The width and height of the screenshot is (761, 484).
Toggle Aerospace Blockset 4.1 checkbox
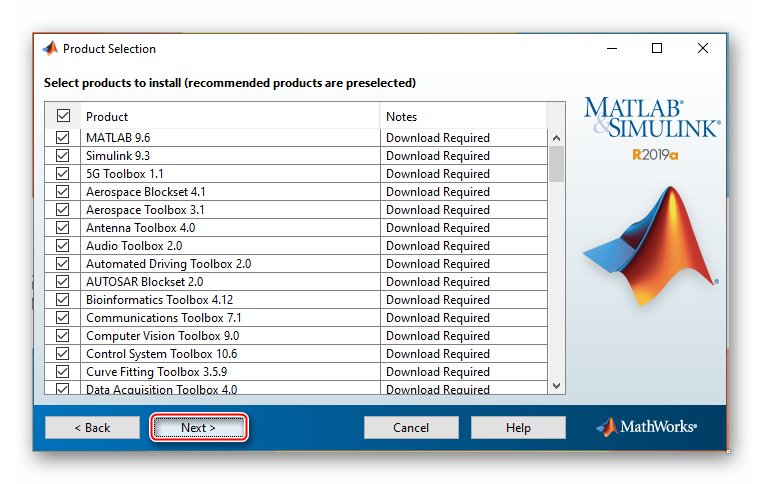[63, 192]
